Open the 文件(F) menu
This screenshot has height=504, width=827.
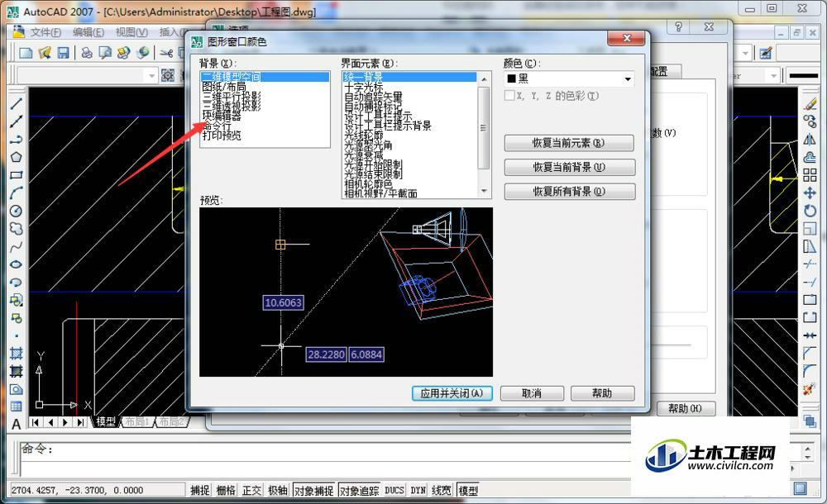45,32
